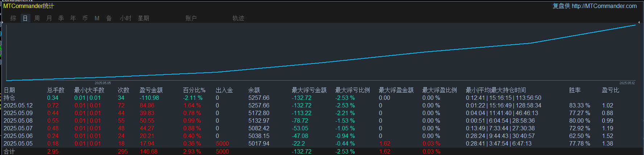
Task: Open the 账户 account tab
Action: (x=191, y=18)
